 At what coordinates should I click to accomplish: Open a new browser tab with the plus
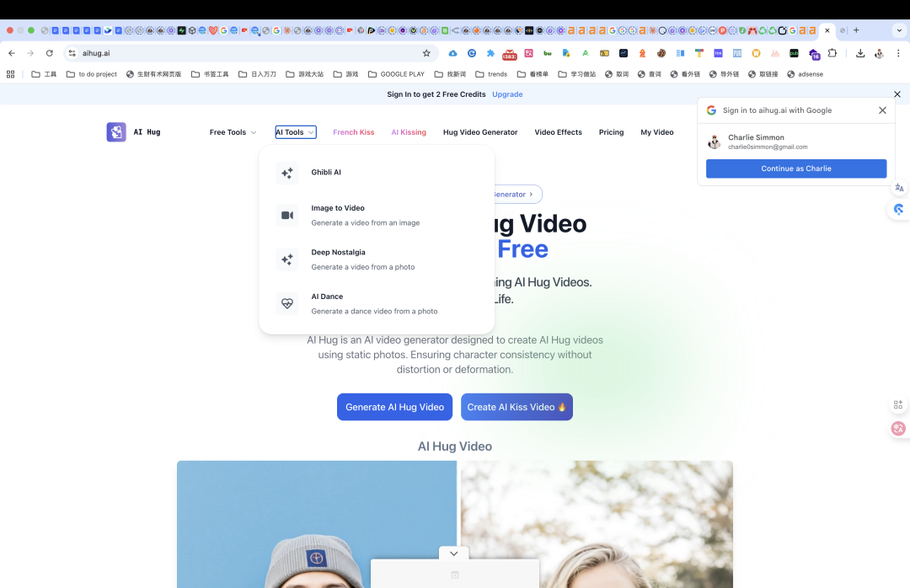tap(856, 30)
